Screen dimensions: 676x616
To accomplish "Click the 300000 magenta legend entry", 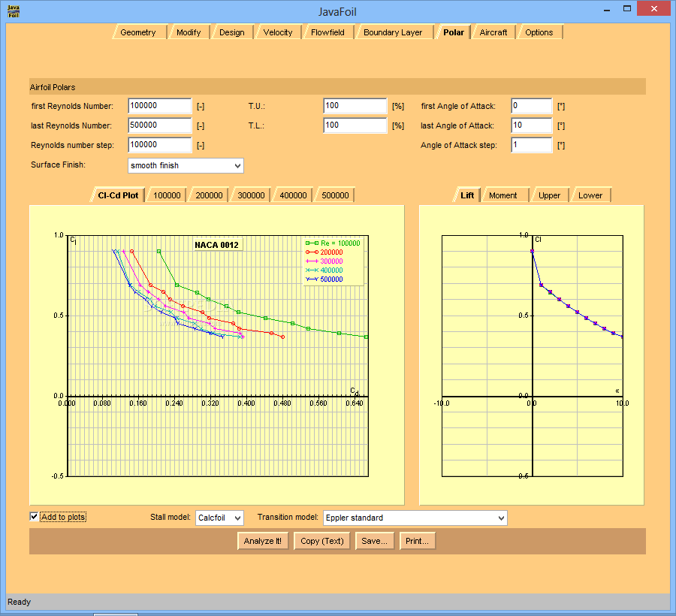I will point(324,261).
